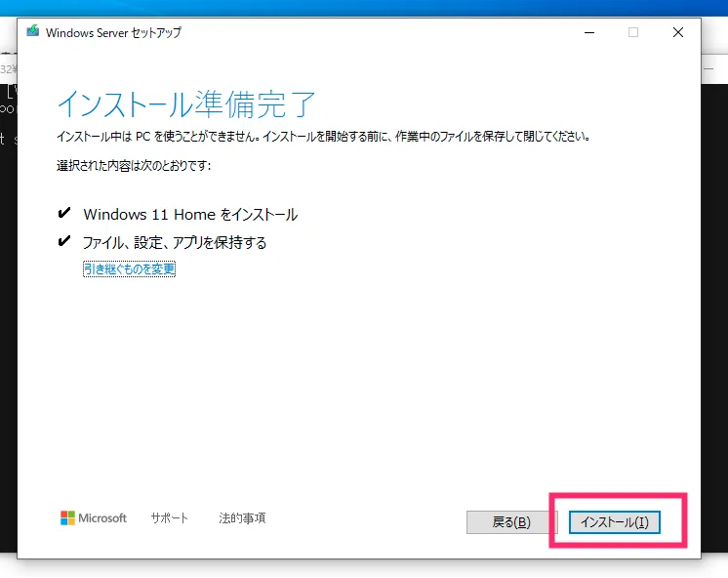Click the checkmark beside ファイル、設定、アプリを保持する
The image size is (728, 578).
tap(64, 241)
